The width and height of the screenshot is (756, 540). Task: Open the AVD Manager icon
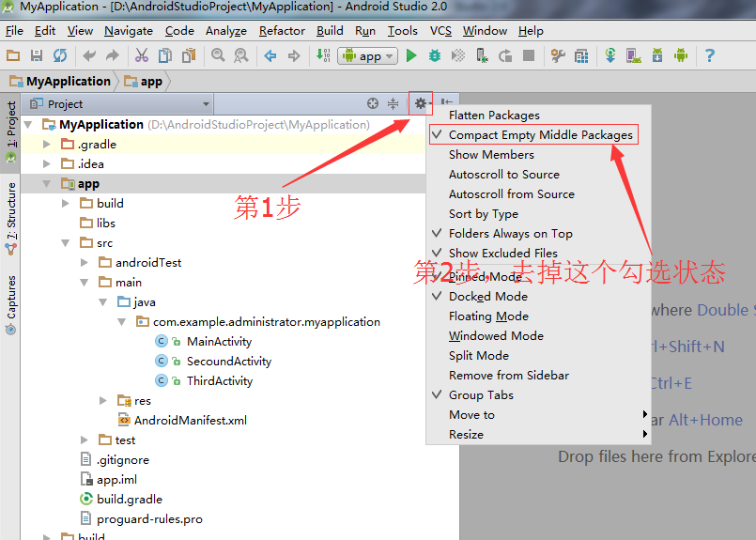coord(634,56)
